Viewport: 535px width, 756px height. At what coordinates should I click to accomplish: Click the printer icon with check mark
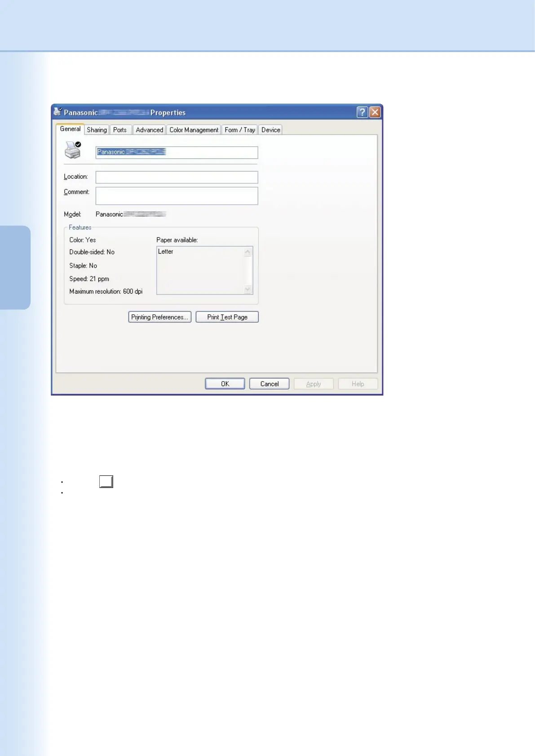click(73, 150)
